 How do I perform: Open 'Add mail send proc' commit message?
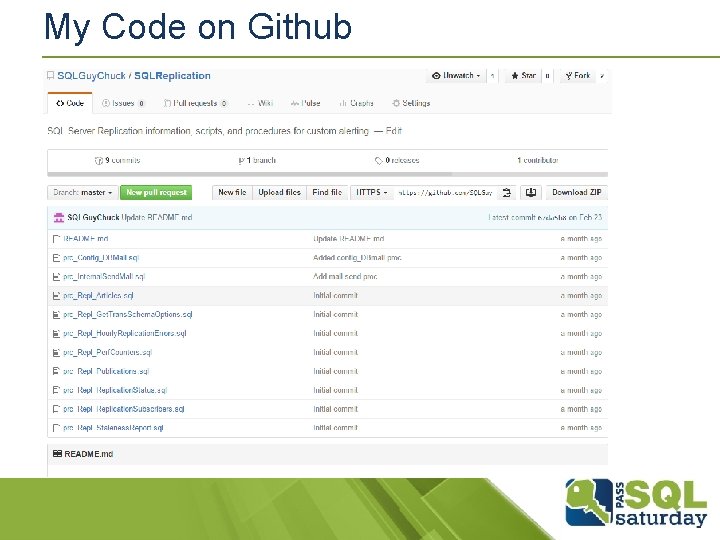pos(345,276)
